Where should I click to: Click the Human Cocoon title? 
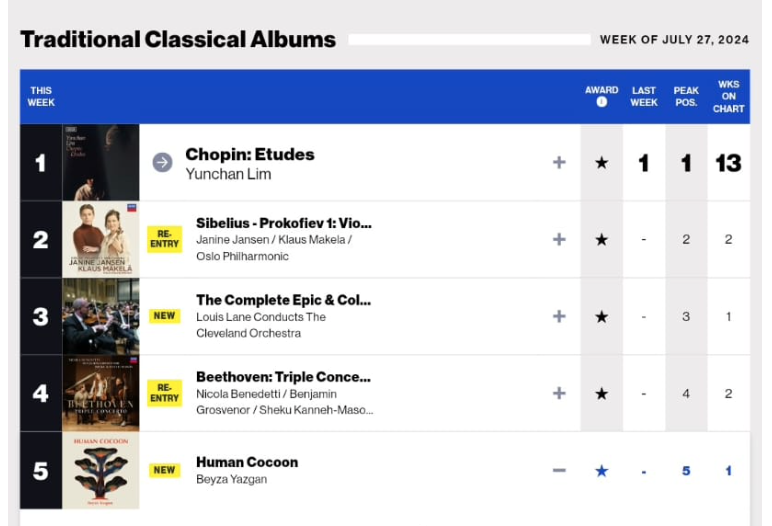coord(247,462)
